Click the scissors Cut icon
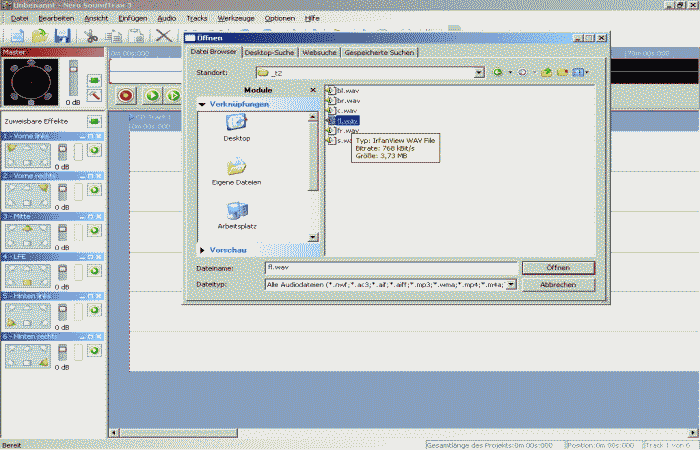The height and width of the screenshot is (450, 700). click(x=91, y=36)
